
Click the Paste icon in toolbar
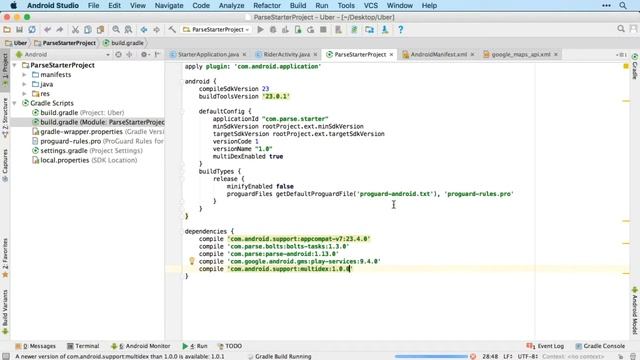(x=100, y=29)
